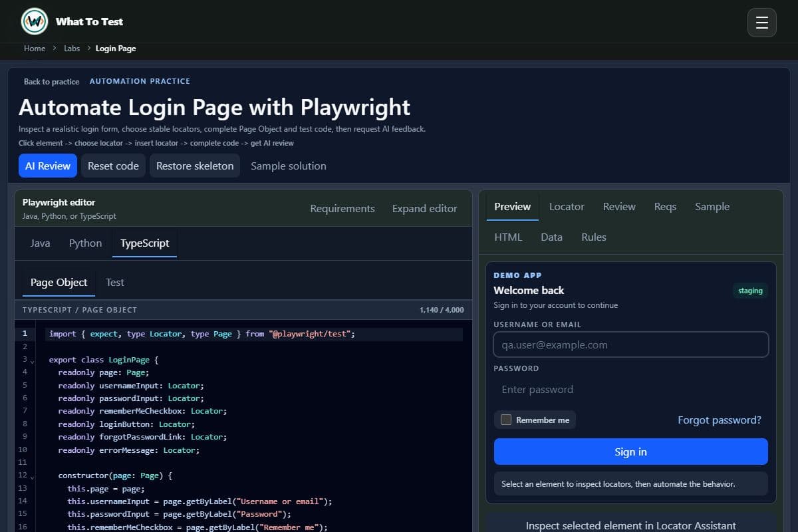The height and width of the screenshot is (532, 798).
Task: Click the What To Test logo icon
Action: pyautogui.click(x=35, y=21)
